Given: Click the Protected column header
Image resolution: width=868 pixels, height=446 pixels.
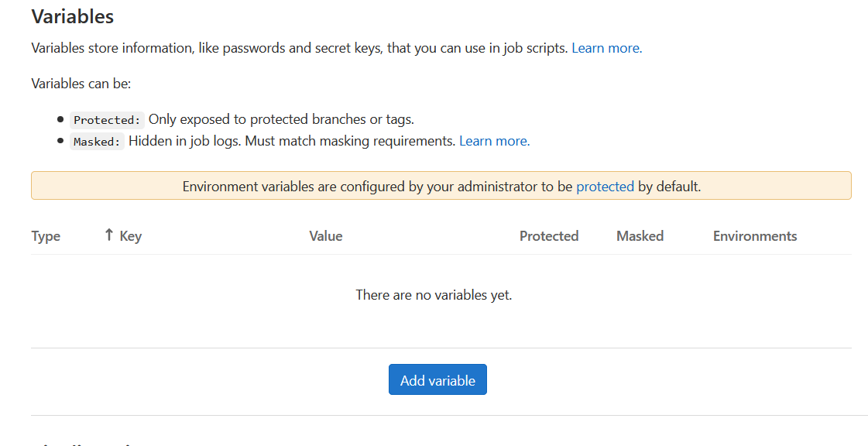Looking at the screenshot, I should [548, 236].
